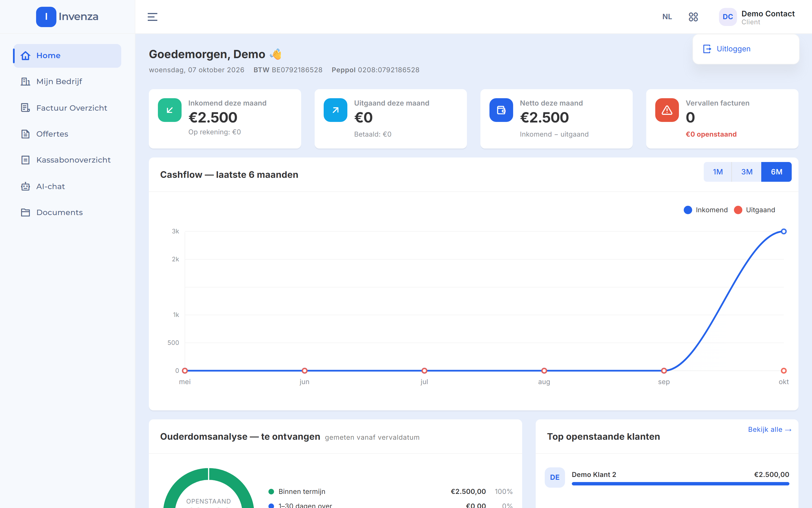812x508 pixels.
Task: Follow the Bekijk alle link
Action: tap(769, 429)
